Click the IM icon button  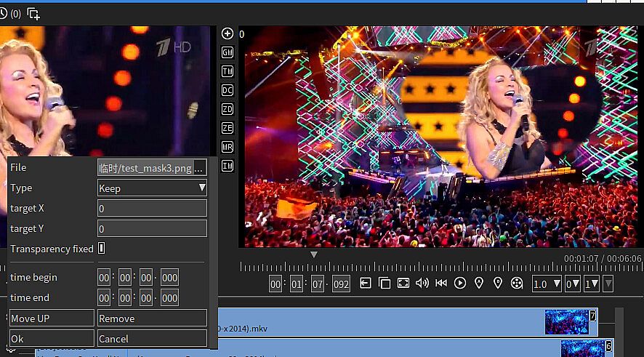pos(228,166)
